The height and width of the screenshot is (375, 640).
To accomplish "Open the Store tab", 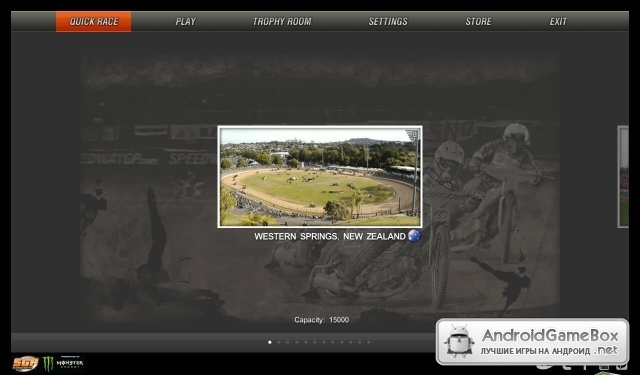I will (x=478, y=22).
